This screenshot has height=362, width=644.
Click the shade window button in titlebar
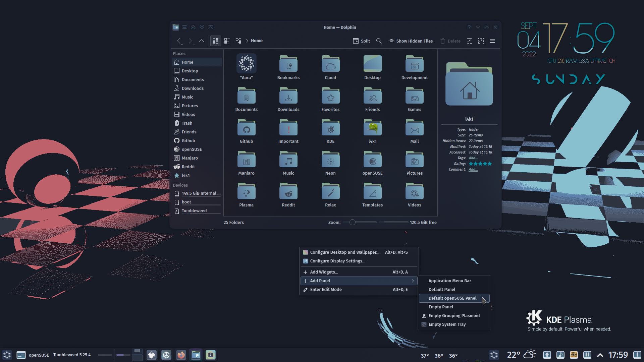211,27
